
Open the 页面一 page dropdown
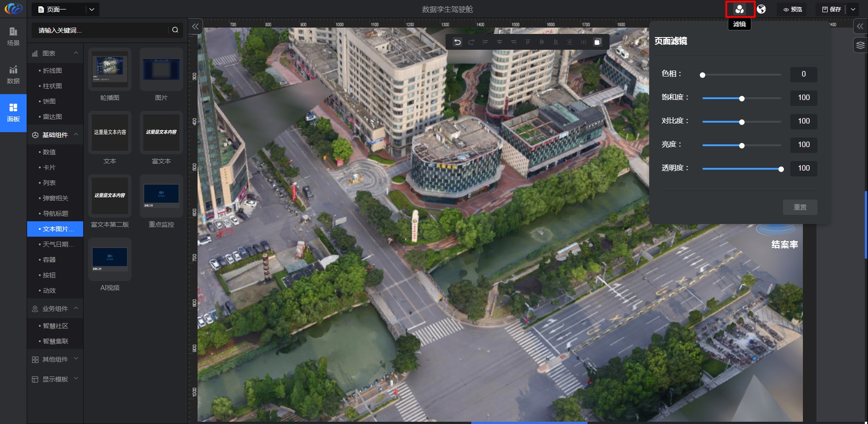pyautogui.click(x=92, y=10)
